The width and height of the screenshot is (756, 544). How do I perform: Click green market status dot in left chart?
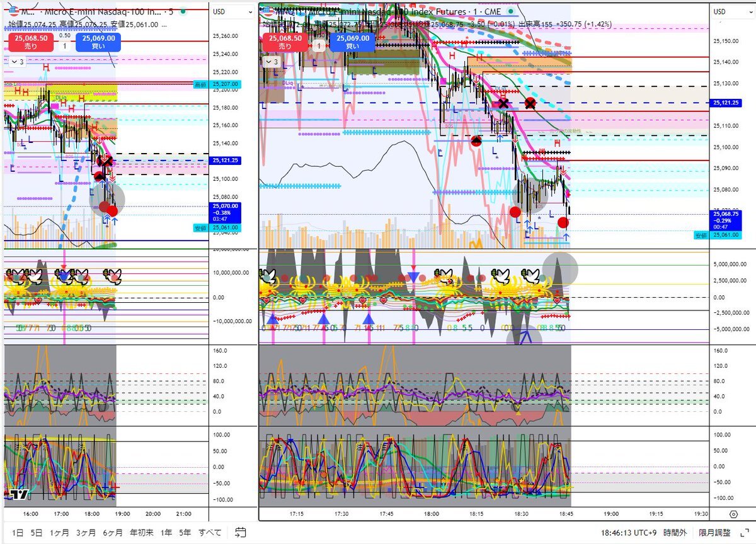pos(182,12)
